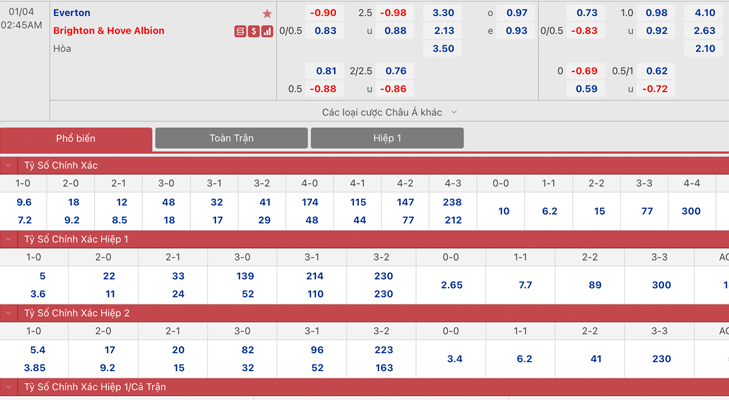The width and height of the screenshot is (729, 400).
Task: Bet full-time 2-1 score at 12
Action: (x=121, y=202)
